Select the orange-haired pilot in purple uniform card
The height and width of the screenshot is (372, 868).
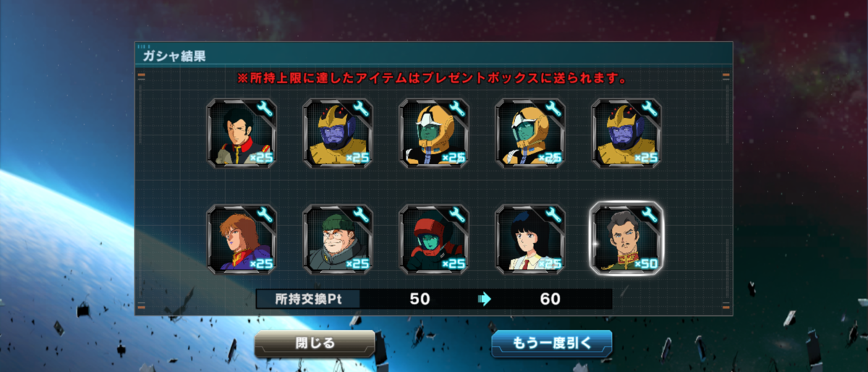(x=242, y=238)
